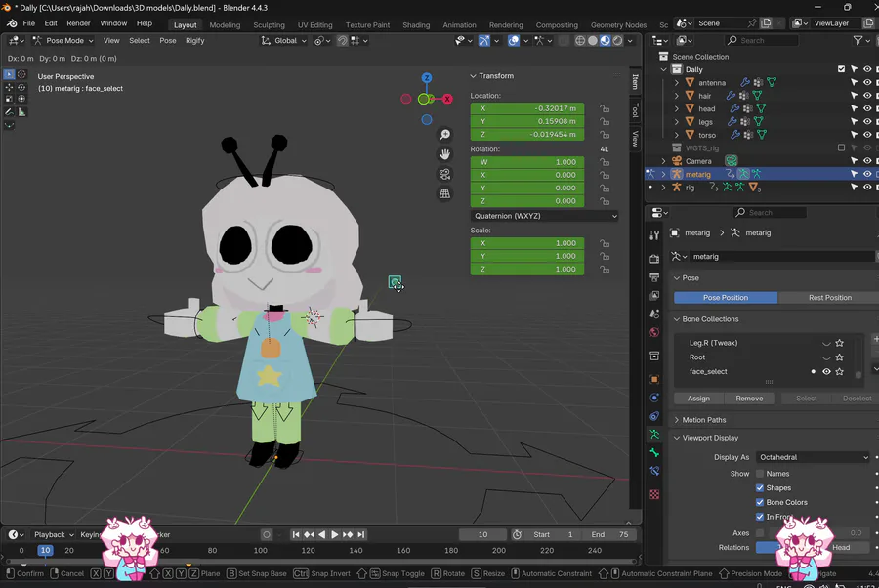Uncheck the Shapes checkbox
This screenshot has width=879, height=588.
tap(760, 488)
